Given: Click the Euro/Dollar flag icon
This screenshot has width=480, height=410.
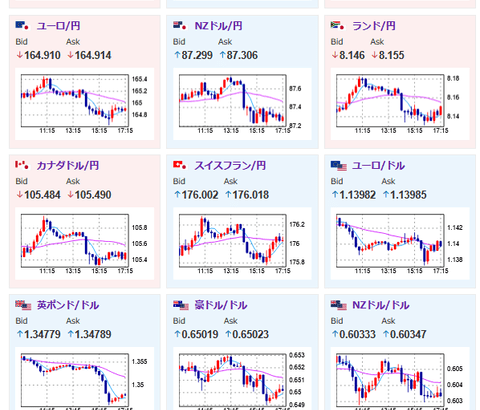Looking at the screenshot, I should pos(339,166).
